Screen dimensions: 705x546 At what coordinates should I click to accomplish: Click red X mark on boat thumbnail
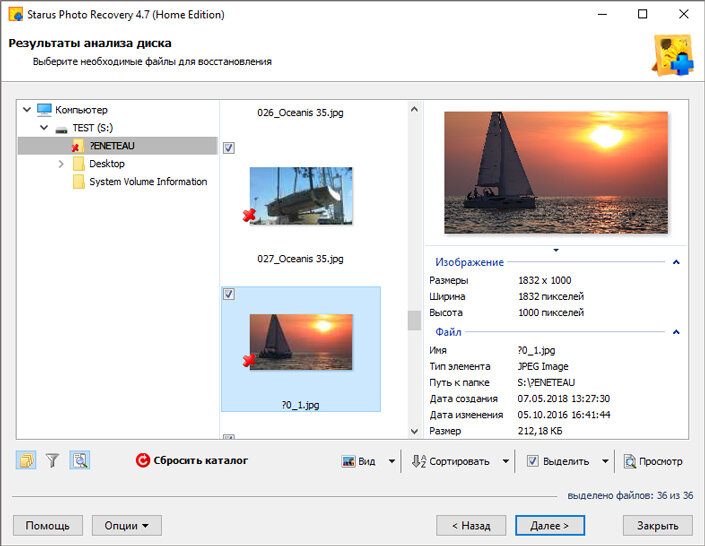249,215
